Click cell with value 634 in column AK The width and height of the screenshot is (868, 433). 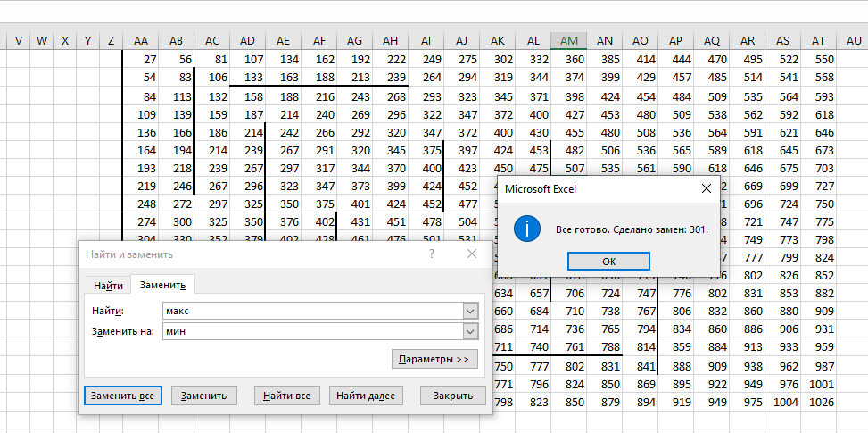coord(502,294)
